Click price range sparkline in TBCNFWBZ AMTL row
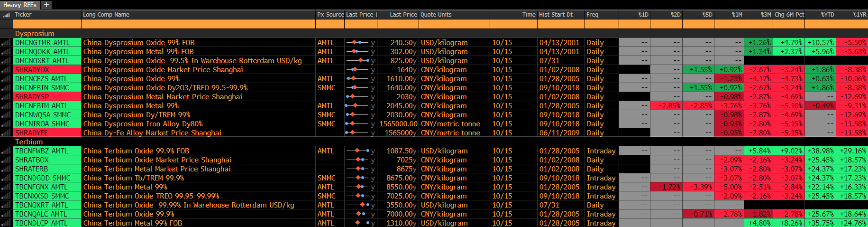868x227 pixels. 357,151
